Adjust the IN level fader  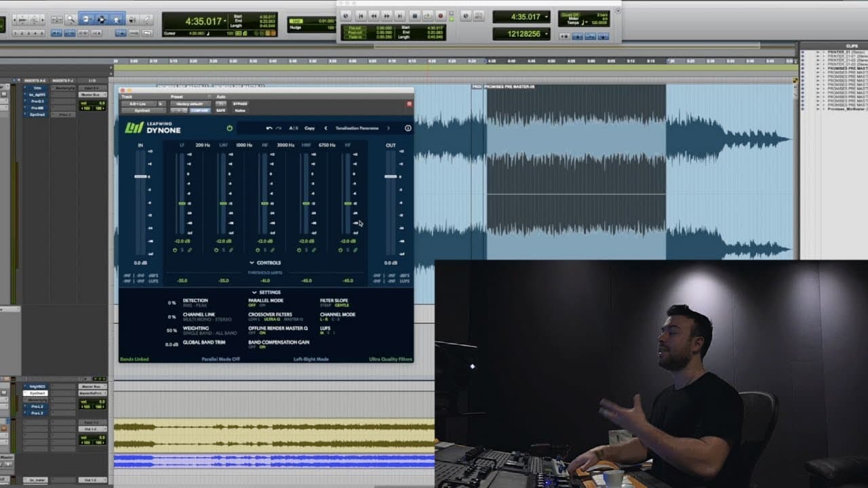pyautogui.click(x=140, y=176)
